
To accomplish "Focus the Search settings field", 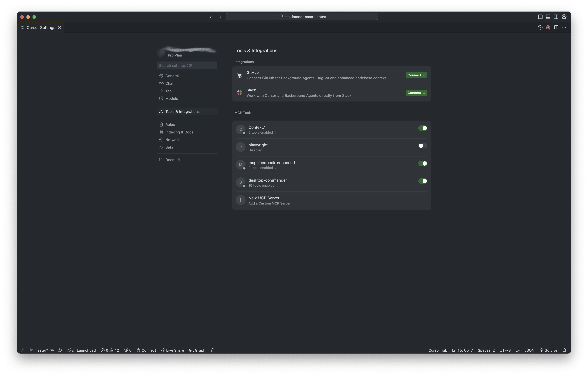I will [187, 65].
